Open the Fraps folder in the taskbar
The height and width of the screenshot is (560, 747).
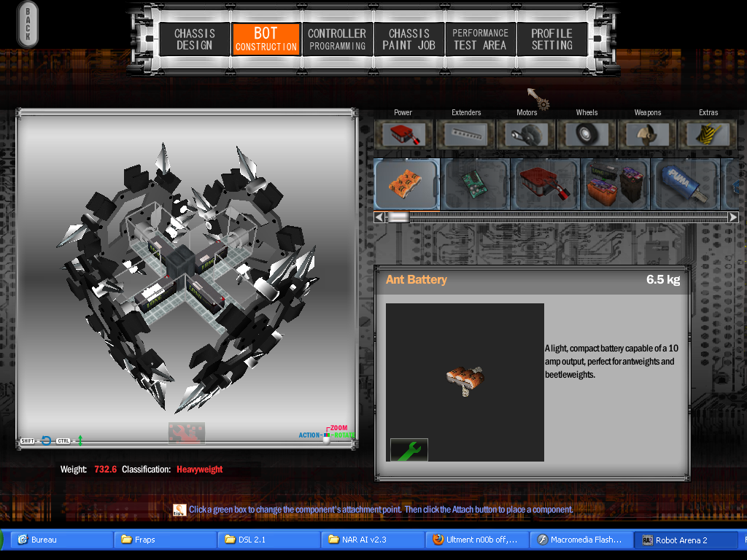click(x=166, y=540)
